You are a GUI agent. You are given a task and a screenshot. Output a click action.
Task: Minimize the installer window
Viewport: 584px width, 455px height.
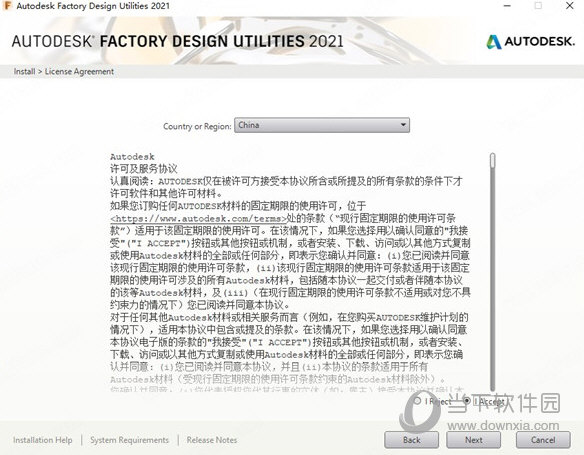[x=507, y=6]
